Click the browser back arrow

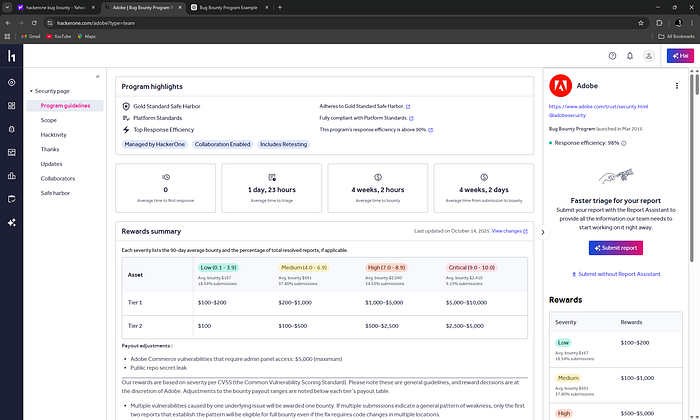[x=8, y=23]
